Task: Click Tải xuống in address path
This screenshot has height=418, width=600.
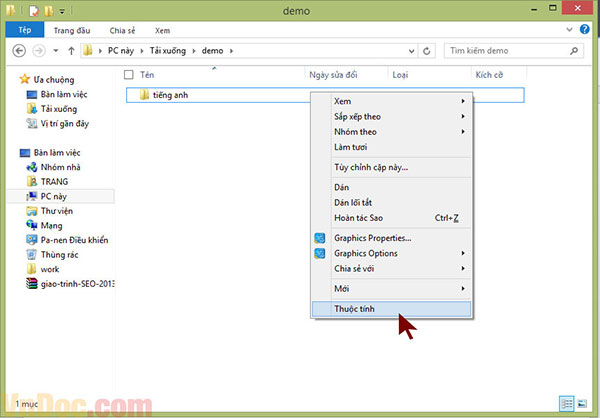Action: pos(168,51)
